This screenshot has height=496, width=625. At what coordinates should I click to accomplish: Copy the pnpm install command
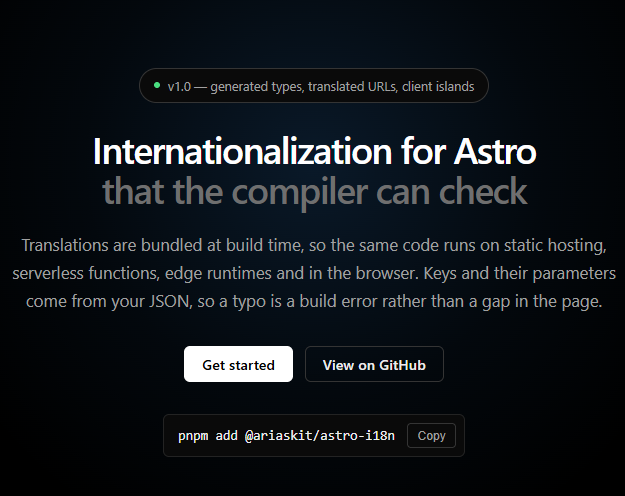[431, 435]
